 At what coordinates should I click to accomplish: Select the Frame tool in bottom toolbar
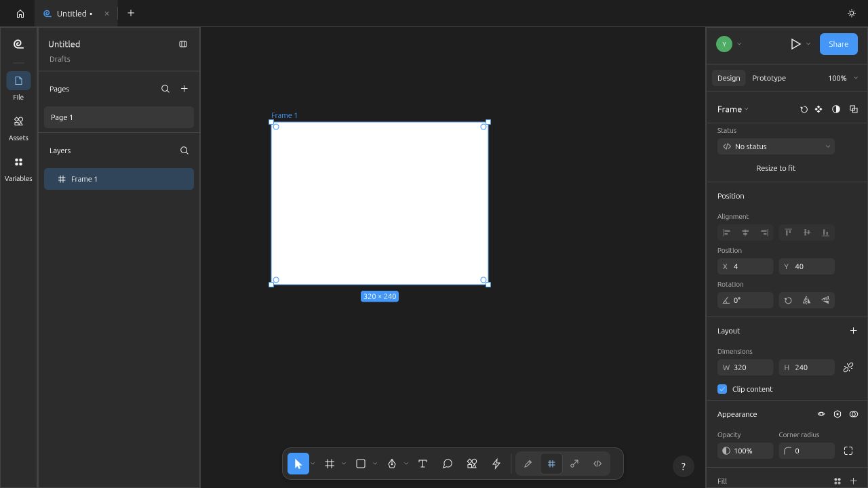[330, 464]
